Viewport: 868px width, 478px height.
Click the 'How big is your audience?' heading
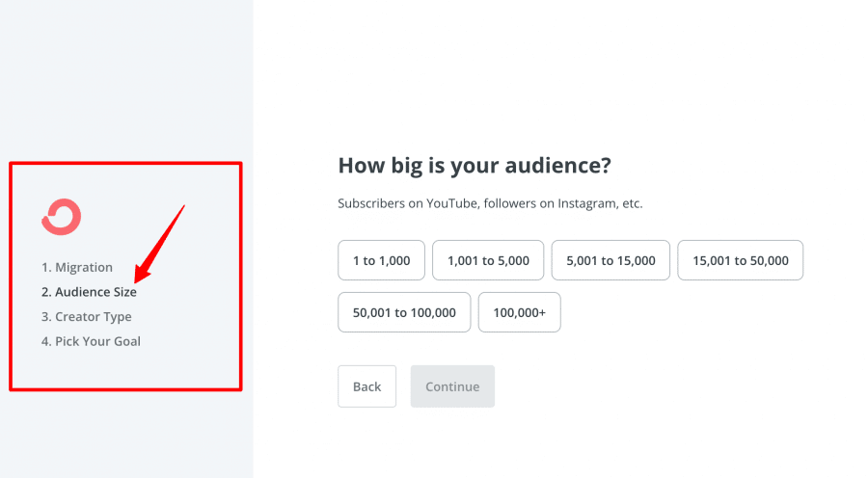[475, 166]
